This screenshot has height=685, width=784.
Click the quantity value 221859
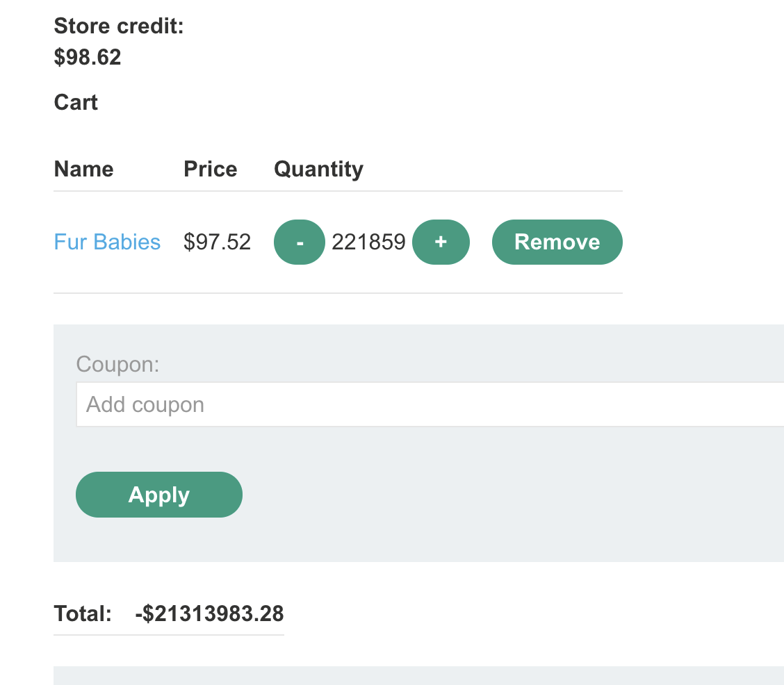coord(368,242)
